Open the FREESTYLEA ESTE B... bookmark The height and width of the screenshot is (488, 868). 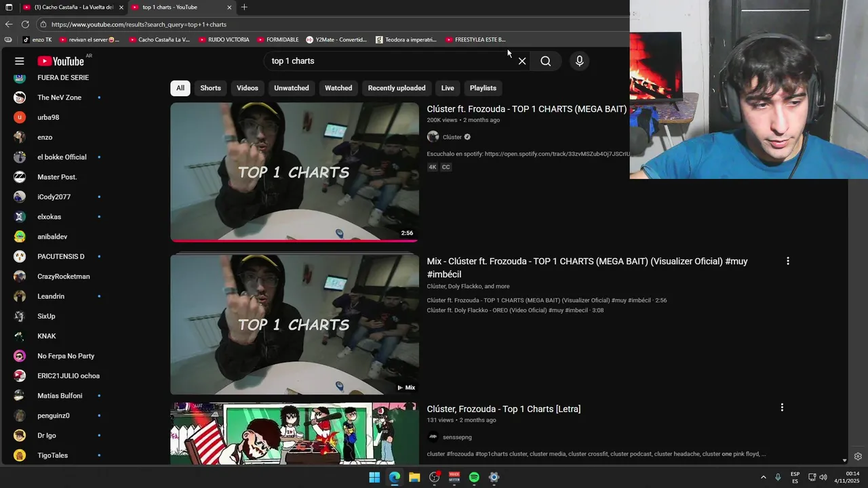pos(475,40)
